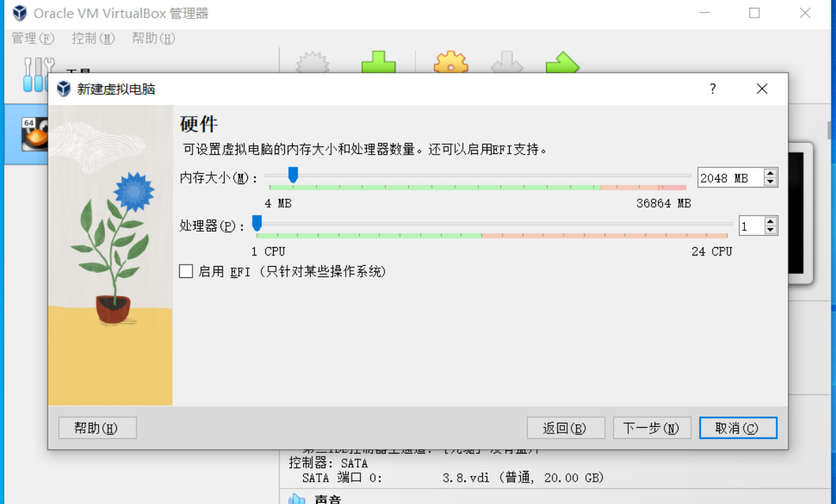This screenshot has width=836, height=504.
Task: Decrease memory with the down spinner arrow
Action: [x=770, y=182]
